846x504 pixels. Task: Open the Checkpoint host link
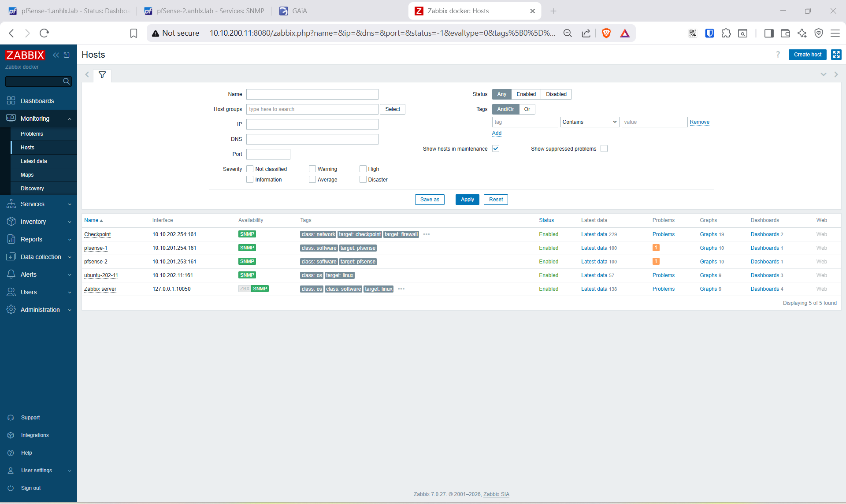point(97,234)
